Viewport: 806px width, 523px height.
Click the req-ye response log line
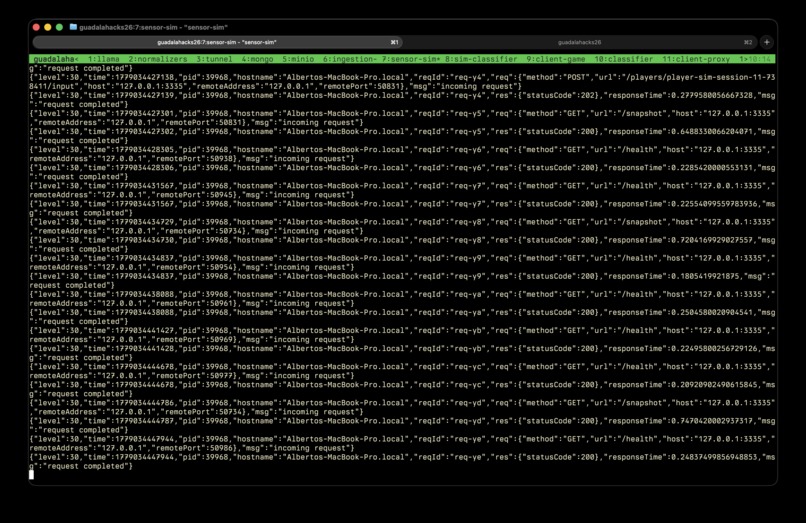[x=402, y=461]
